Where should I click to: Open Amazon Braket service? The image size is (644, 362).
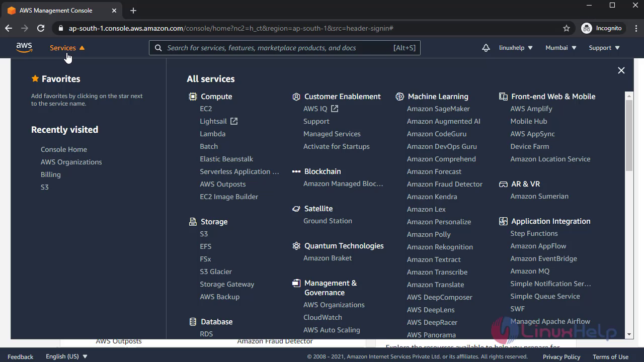[328, 258]
